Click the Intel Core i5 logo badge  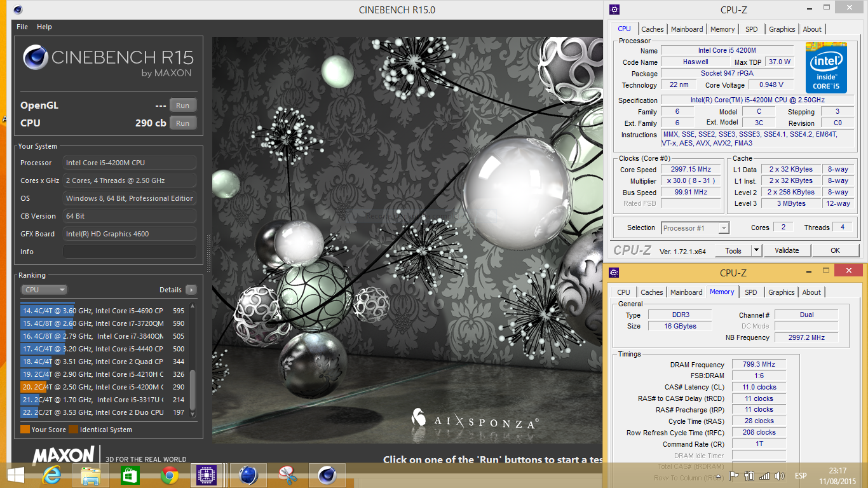(x=826, y=67)
